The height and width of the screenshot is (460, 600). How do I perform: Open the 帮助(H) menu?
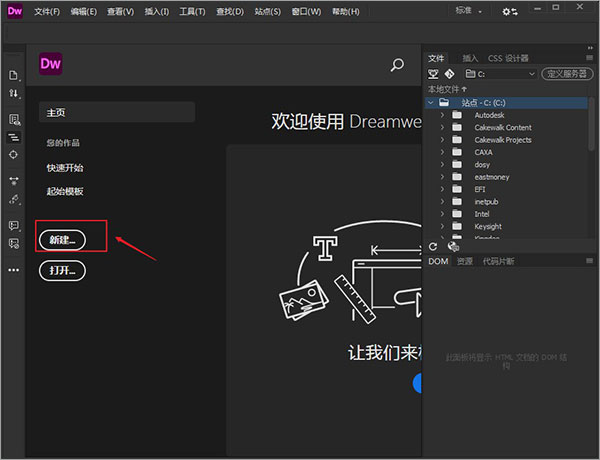pos(346,12)
